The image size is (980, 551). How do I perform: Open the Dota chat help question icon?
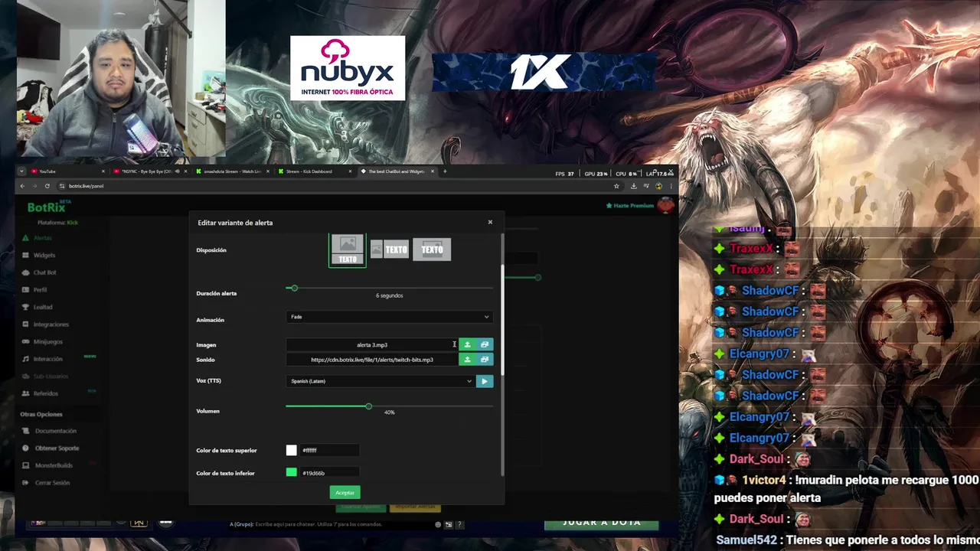coord(459,524)
